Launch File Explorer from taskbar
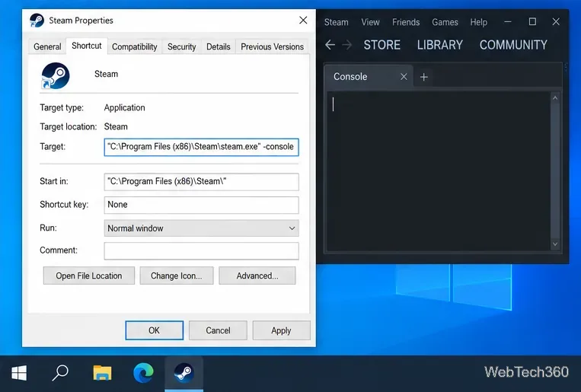The height and width of the screenshot is (392, 581). pos(102,373)
